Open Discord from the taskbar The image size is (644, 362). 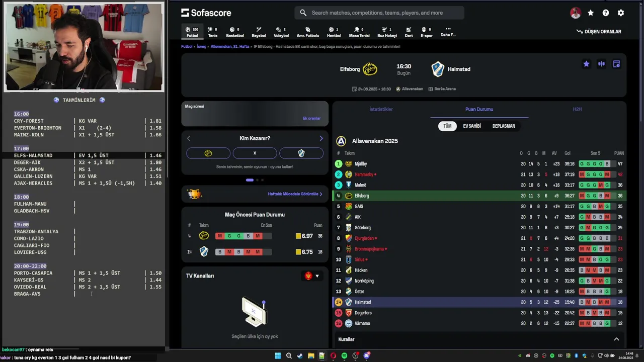coord(366,356)
